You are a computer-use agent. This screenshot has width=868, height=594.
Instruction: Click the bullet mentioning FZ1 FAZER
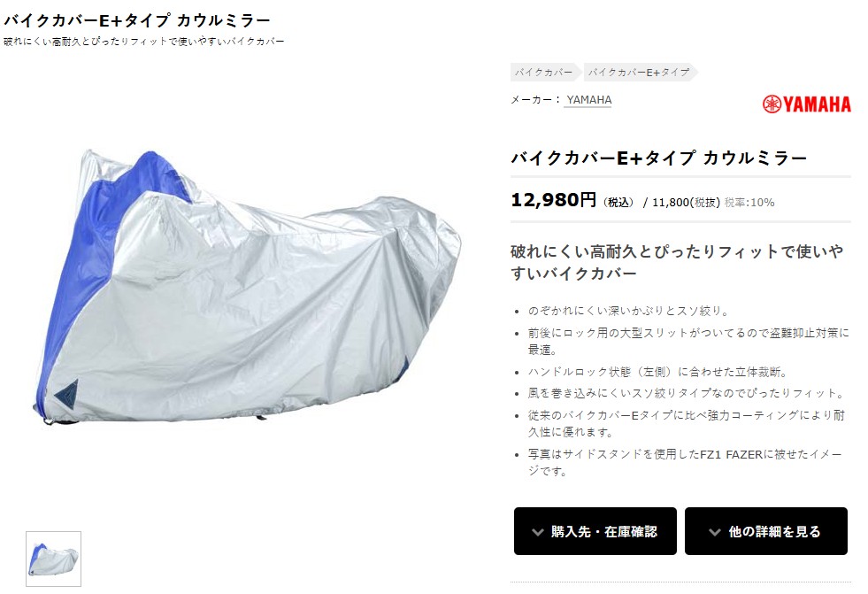pyautogui.click(x=686, y=462)
